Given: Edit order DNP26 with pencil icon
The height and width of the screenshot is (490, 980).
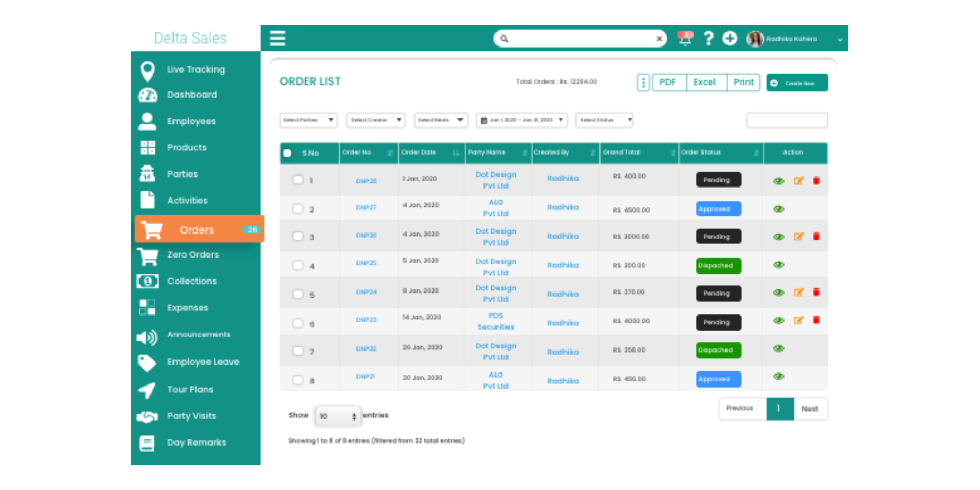Looking at the screenshot, I should [798, 237].
